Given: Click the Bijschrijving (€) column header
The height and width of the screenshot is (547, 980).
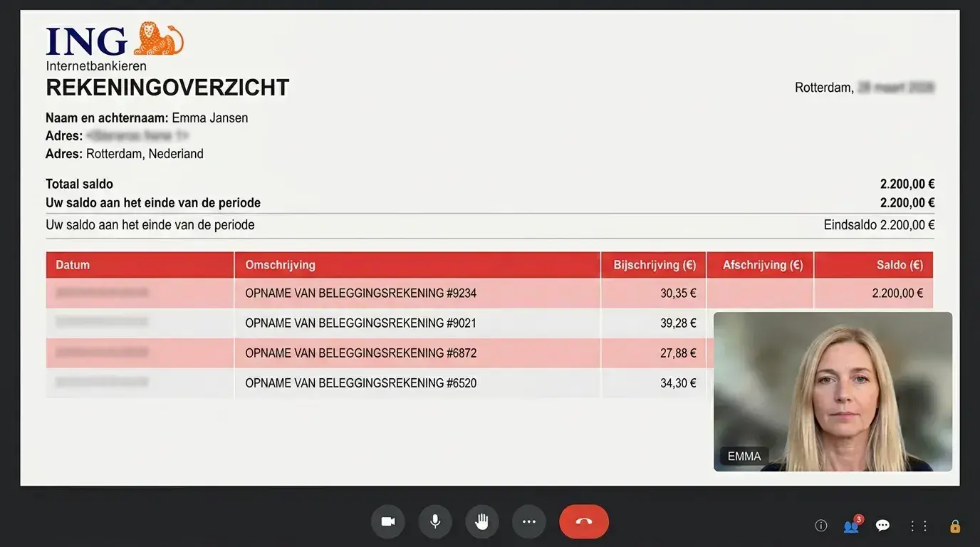Looking at the screenshot, I should 654,265.
